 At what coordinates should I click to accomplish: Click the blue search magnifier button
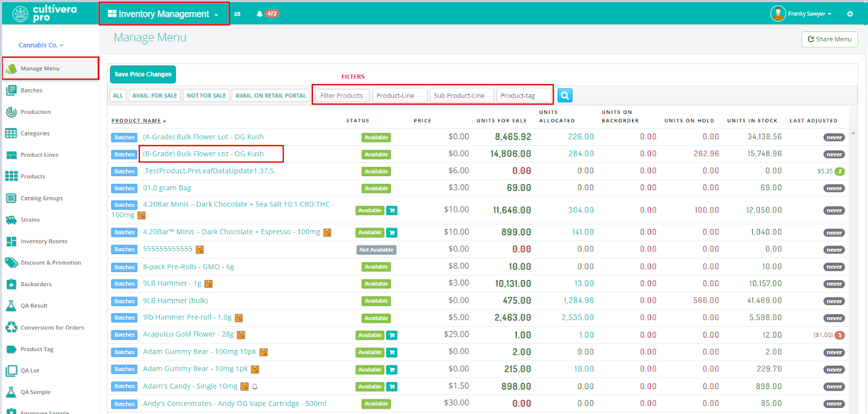pos(565,95)
